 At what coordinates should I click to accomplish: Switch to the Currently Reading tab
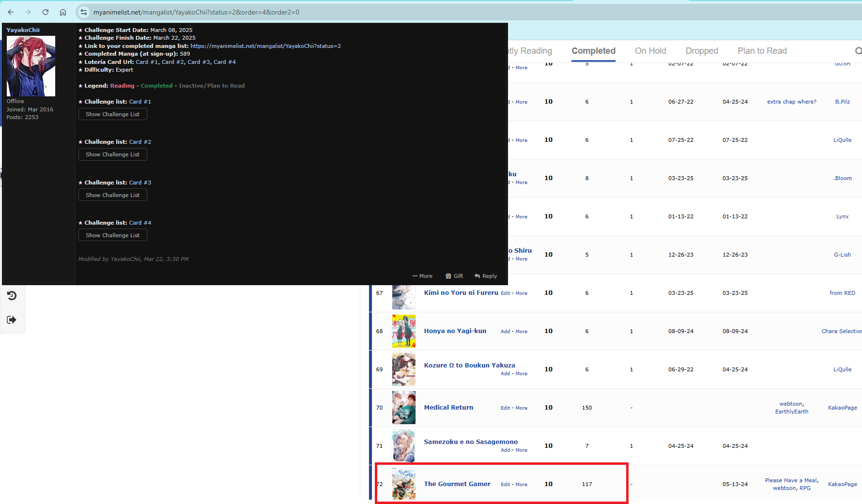pos(530,51)
